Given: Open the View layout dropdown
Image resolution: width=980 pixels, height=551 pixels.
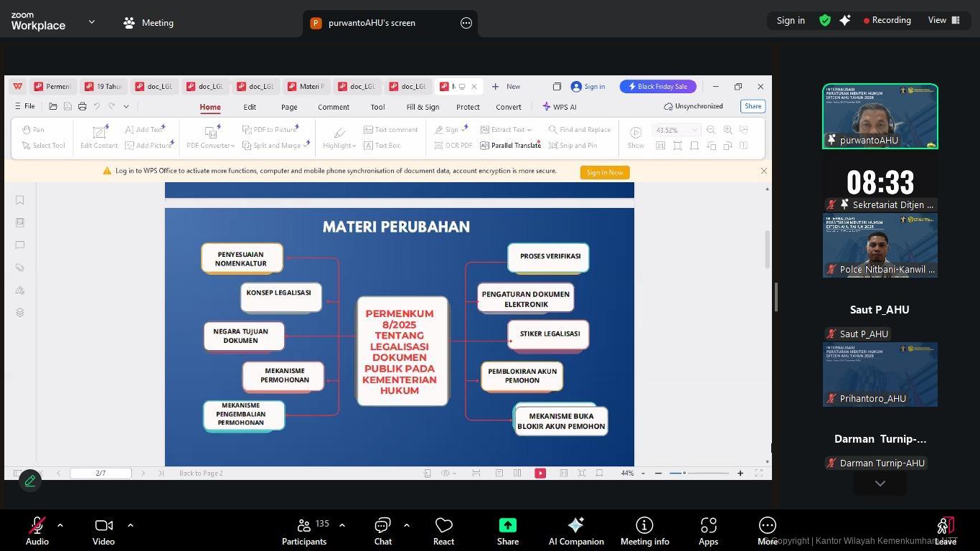Looking at the screenshot, I should coord(944,20).
